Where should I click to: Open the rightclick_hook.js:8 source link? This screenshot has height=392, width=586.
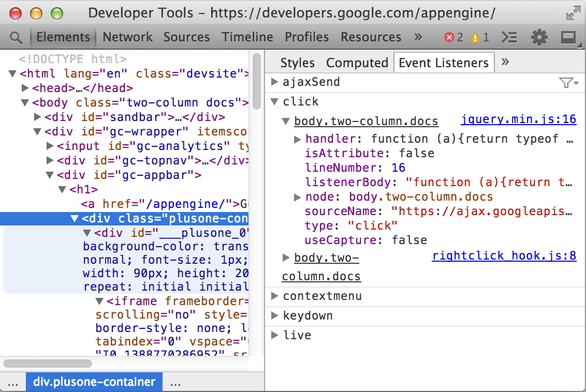coord(504,256)
